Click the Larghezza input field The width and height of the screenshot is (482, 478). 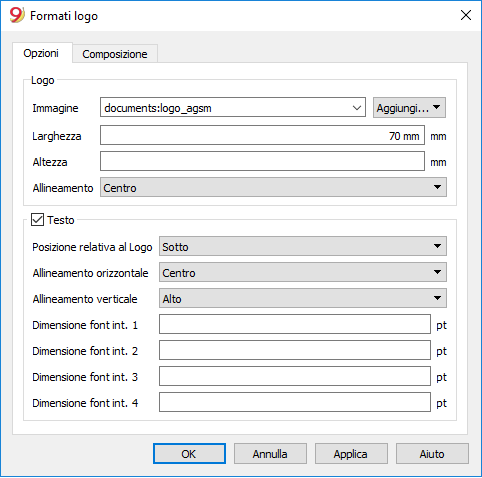click(262, 135)
